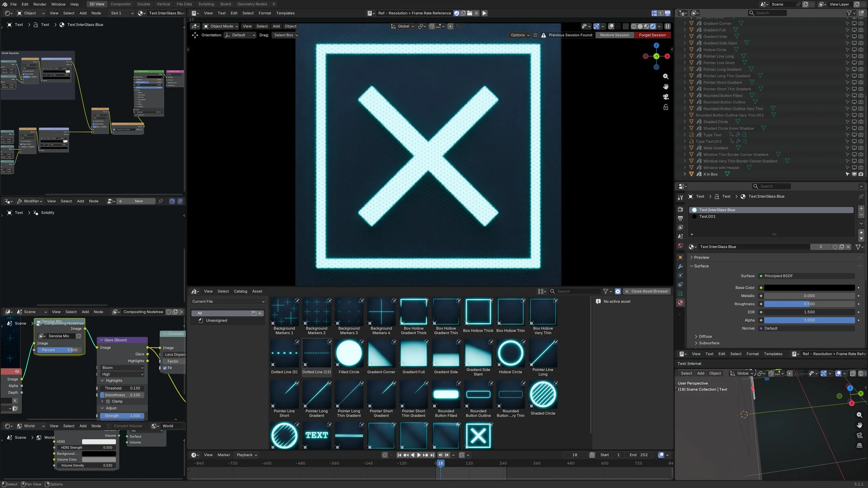The image size is (868, 488).
Task: Click the viewport zoom magnifier icon
Action: pos(666,76)
